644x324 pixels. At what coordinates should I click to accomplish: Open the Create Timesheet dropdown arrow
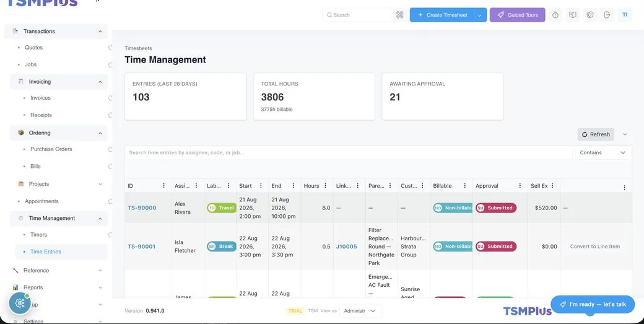[480, 15]
